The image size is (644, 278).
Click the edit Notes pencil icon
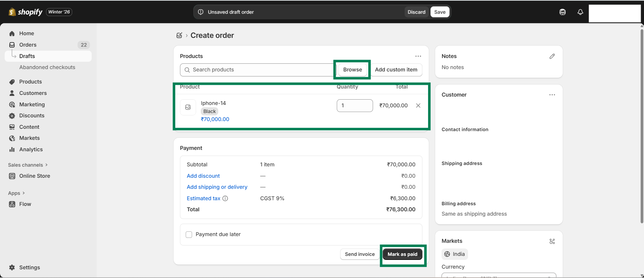pyautogui.click(x=552, y=56)
